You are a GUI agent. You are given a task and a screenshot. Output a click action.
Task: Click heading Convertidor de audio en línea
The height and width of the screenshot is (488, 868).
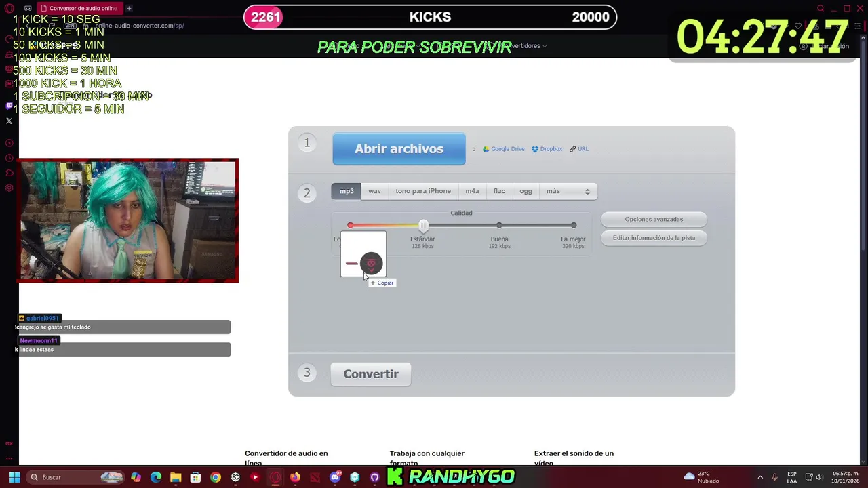pyautogui.click(x=286, y=458)
